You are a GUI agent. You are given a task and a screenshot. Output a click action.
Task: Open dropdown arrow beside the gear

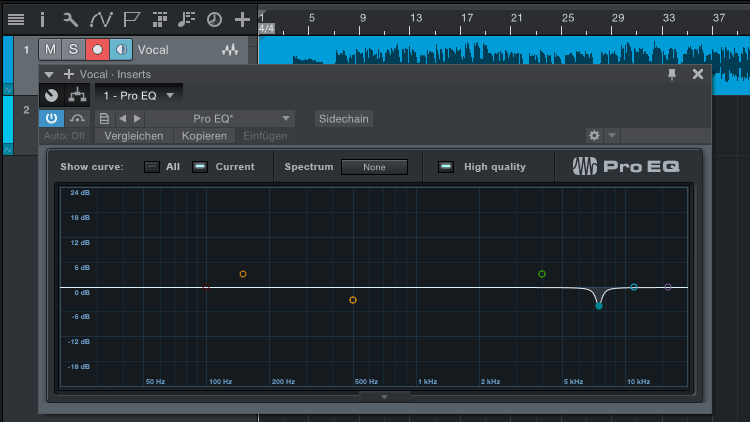pos(612,135)
